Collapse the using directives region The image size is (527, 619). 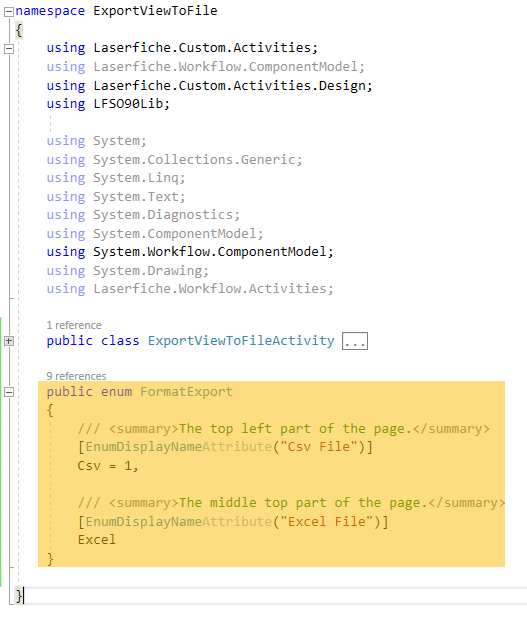coord(9,49)
